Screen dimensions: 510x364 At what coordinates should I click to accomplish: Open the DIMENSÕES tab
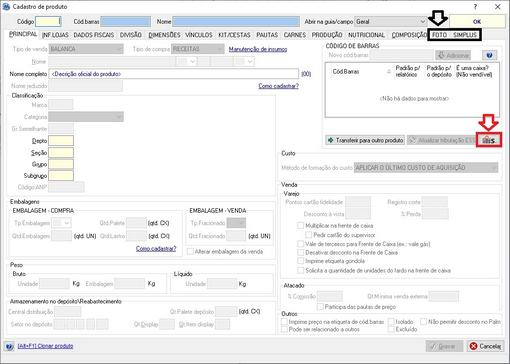(x=164, y=35)
